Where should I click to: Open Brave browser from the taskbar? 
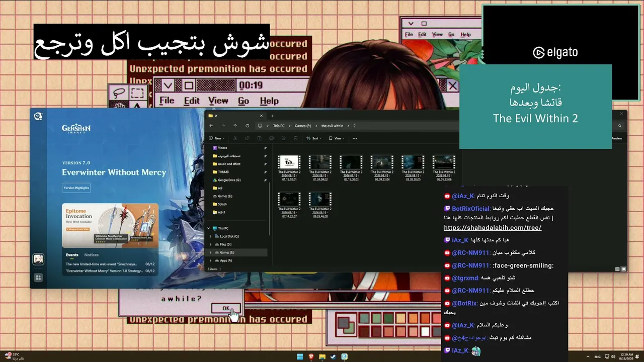pos(311,357)
